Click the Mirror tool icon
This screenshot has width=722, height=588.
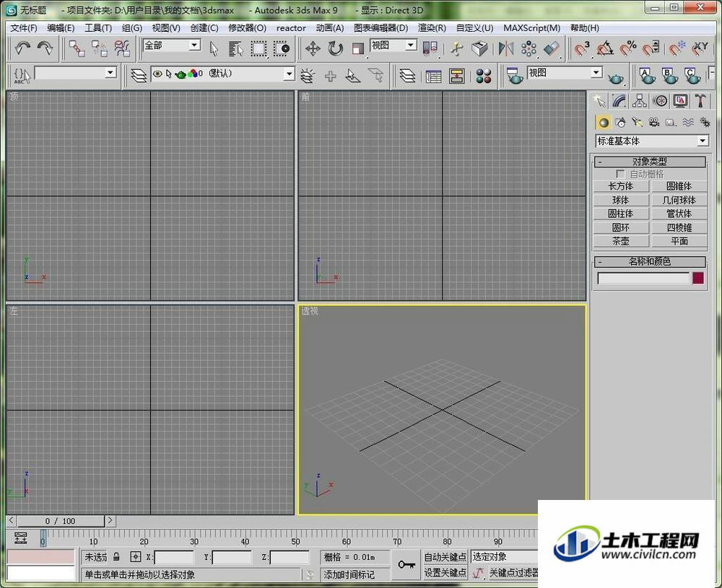[x=506, y=49]
